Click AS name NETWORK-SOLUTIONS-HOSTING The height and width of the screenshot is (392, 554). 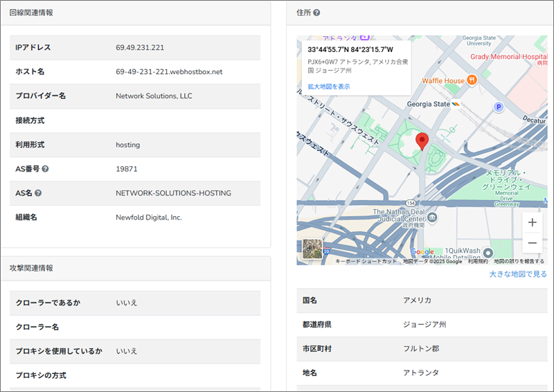tap(174, 193)
